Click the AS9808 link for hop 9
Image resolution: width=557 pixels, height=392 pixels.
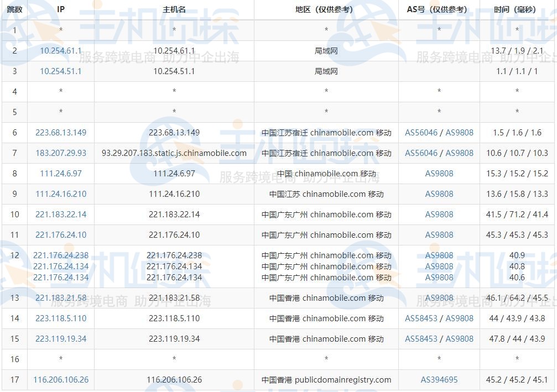[439, 194]
